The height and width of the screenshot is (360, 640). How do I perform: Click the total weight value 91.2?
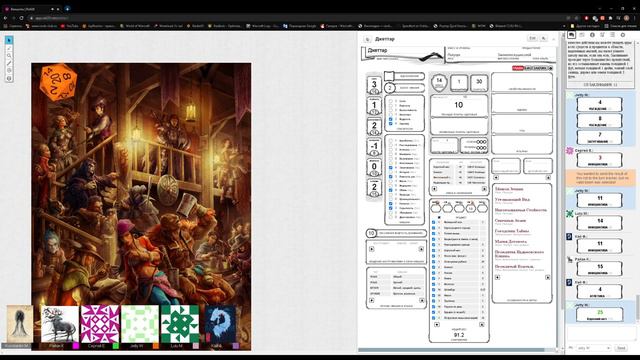(x=459, y=335)
